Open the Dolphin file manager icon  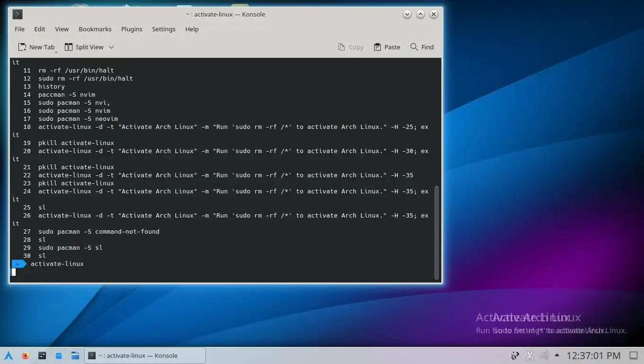pos(75,355)
